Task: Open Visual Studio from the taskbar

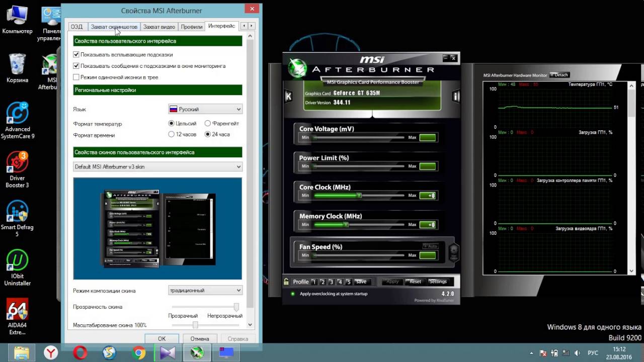Action: pos(168,353)
